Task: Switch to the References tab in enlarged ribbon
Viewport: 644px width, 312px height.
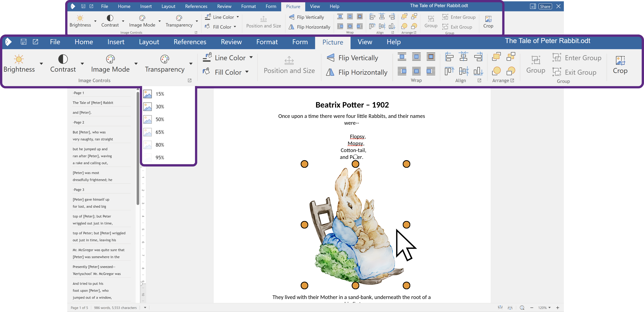Action: 190,42
